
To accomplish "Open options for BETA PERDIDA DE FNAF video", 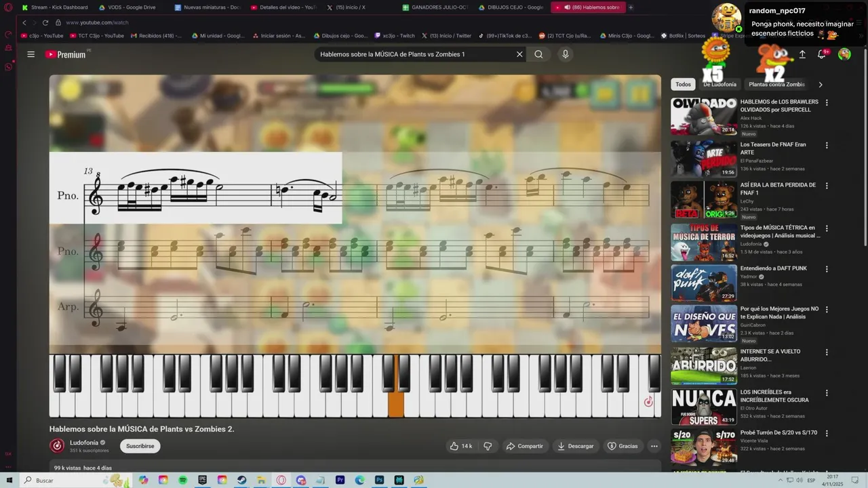I will tap(827, 185).
